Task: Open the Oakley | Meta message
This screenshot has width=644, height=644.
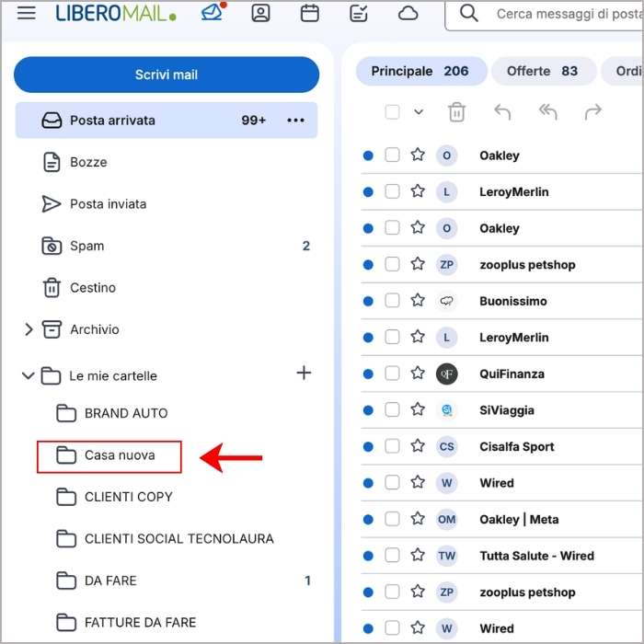Action: pos(502,520)
